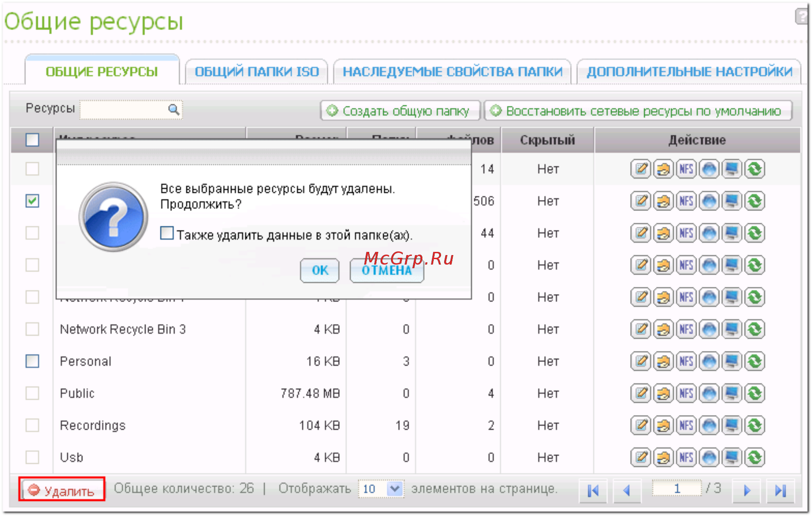The image size is (812, 516).
Task: Check the checkbox in the 14-files row
Action: click(32, 169)
